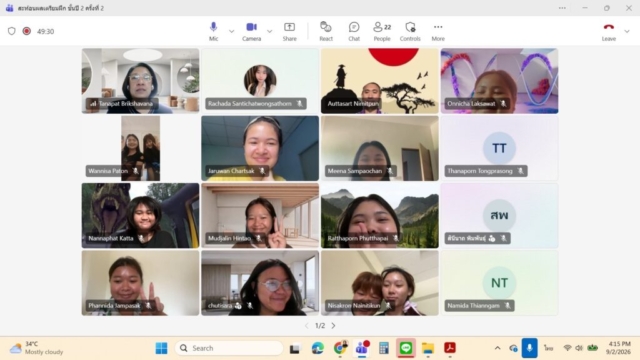Click the red recording indicator icon
The height and width of the screenshot is (360, 640).
[x=27, y=31]
